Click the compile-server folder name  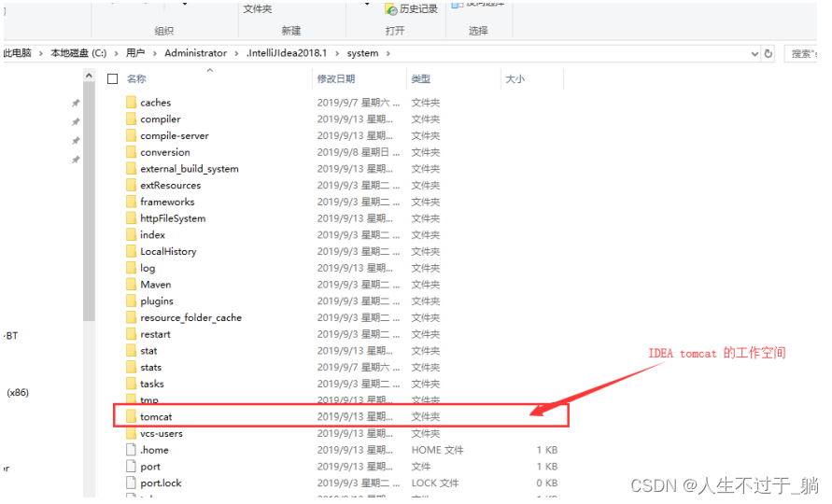click(x=175, y=136)
